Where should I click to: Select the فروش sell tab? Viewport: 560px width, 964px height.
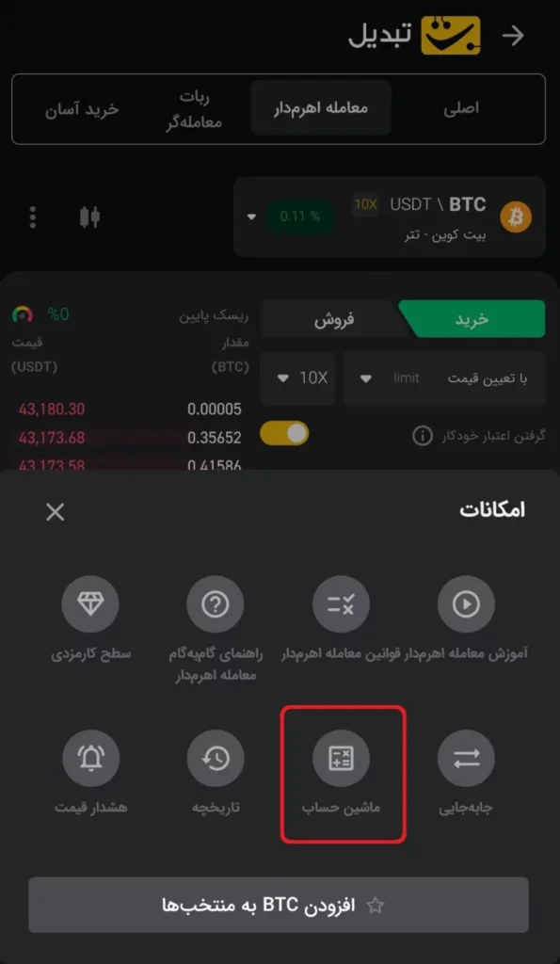[x=335, y=319]
